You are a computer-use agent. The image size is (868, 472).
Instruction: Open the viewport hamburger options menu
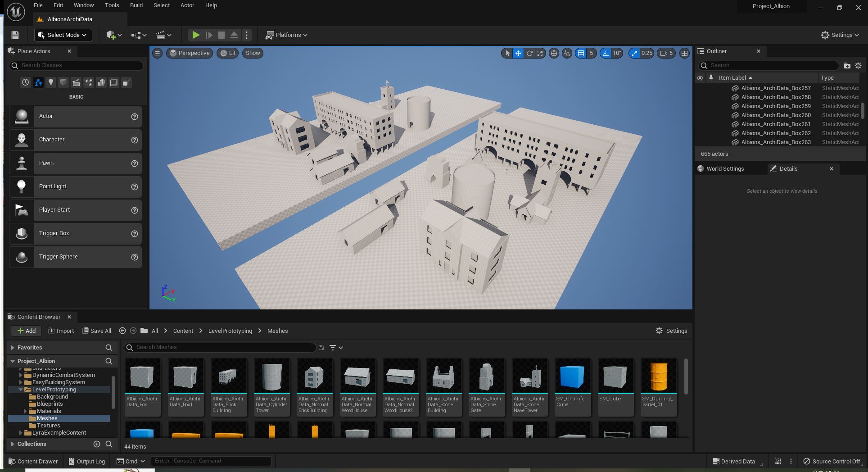(x=157, y=53)
